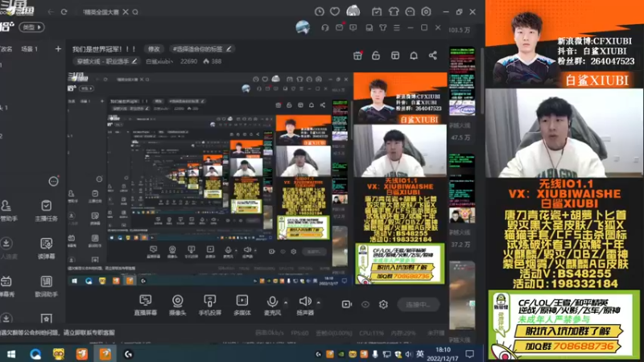Viewport: 644px width, 362px height.
Task: Click the save disk icon on the second row
Action: [x=369, y=27]
